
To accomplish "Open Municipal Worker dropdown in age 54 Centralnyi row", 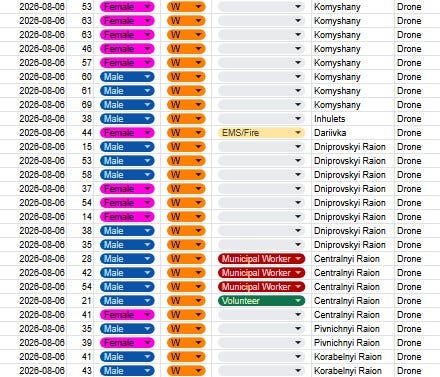I will [x=261, y=287].
